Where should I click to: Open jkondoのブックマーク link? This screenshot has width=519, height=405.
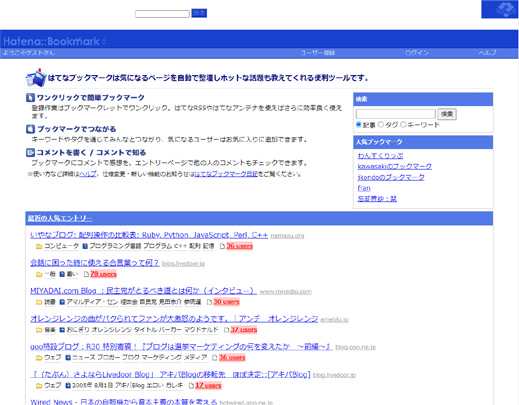point(391,177)
